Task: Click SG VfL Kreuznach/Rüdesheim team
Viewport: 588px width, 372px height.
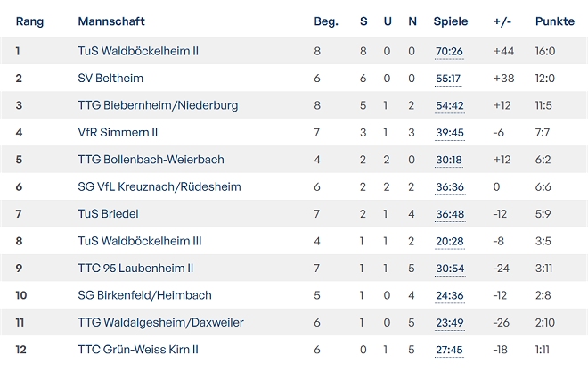Action: click(159, 186)
